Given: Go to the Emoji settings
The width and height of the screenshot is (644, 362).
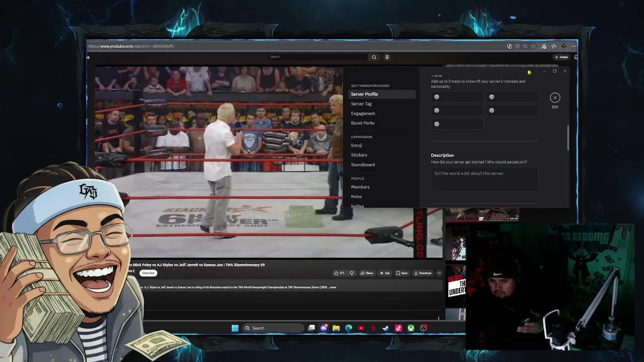Looking at the screenshot, I should coord(356,145).
